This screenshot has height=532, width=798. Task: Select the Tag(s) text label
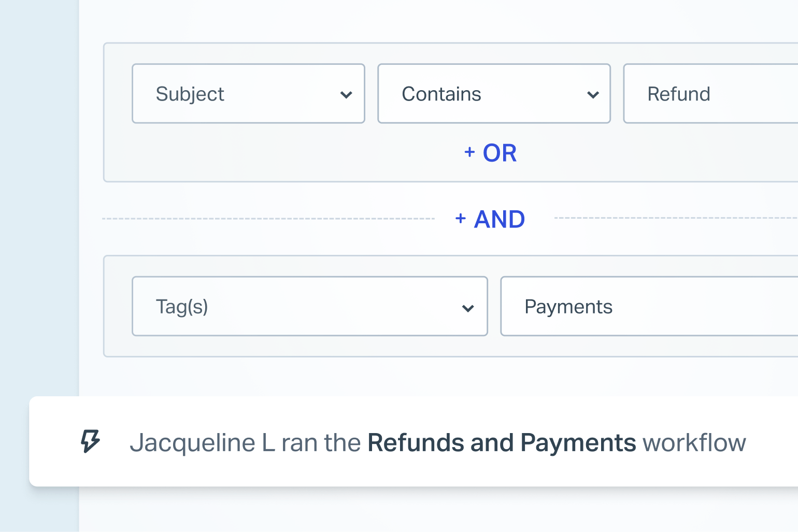(182, 307)
